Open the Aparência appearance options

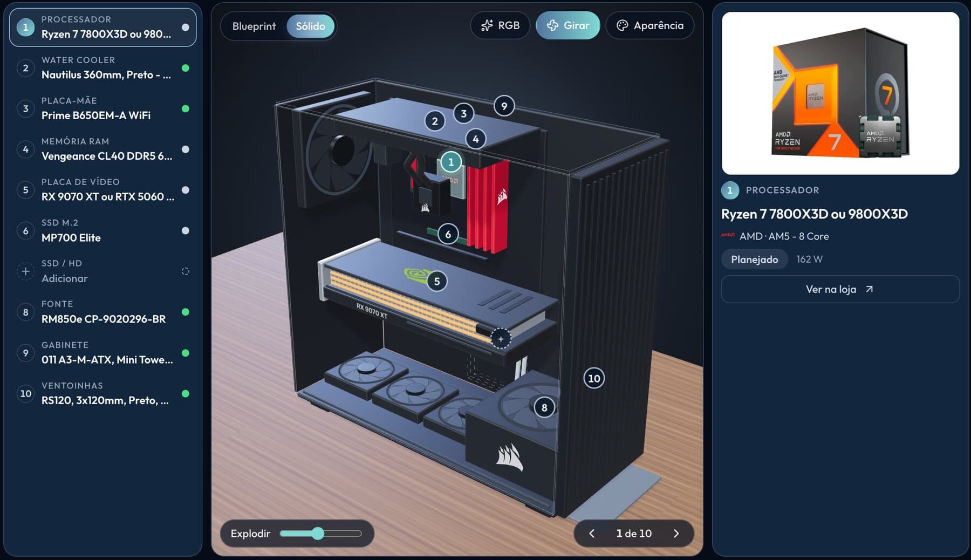[650, 25]
